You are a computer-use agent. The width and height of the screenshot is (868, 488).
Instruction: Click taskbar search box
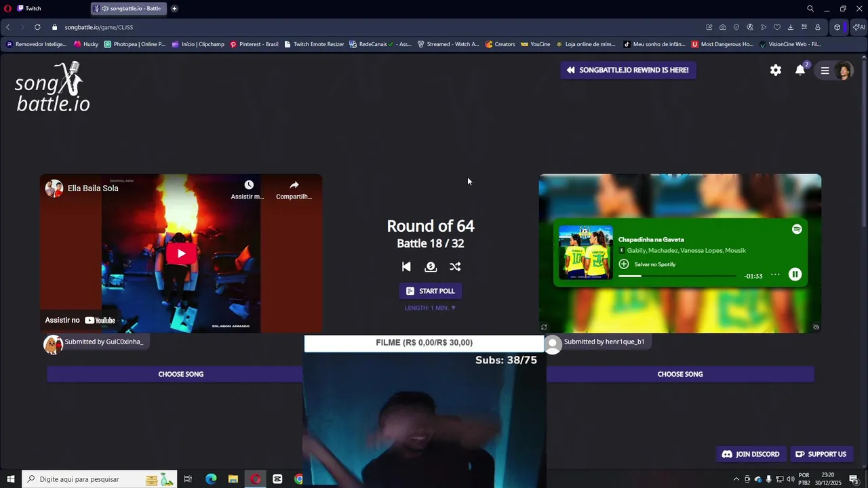click(x=100, y=479)
